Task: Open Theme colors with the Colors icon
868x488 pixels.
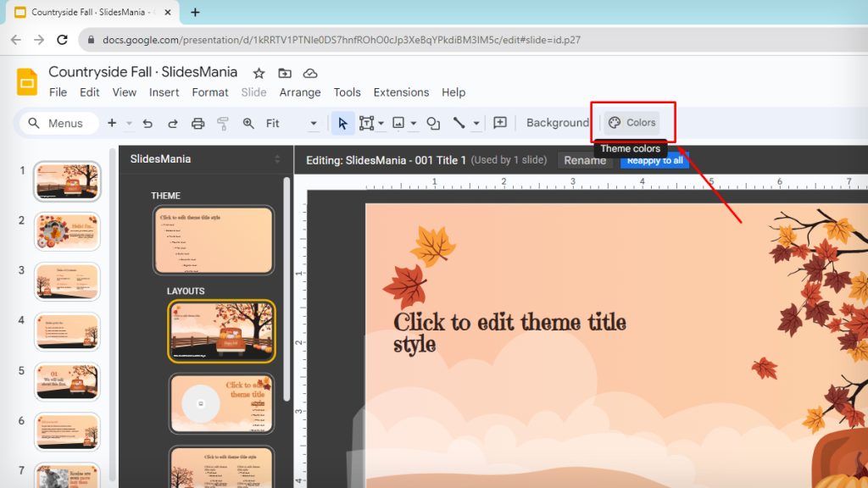Action: (x=633, y=122)
